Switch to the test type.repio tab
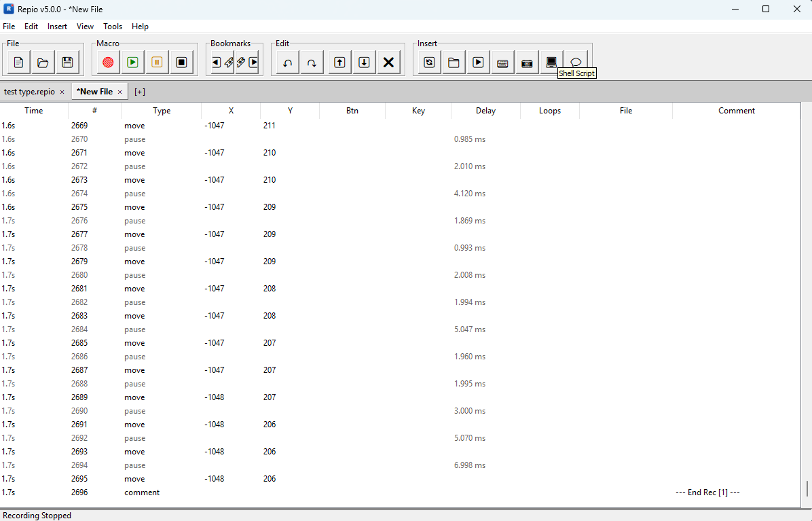 tap(31, 90)
